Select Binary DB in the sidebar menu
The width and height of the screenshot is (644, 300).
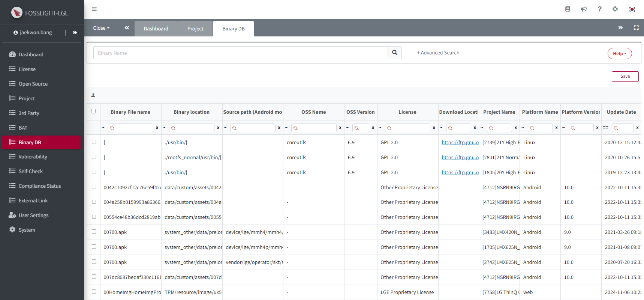coord(42,142)
